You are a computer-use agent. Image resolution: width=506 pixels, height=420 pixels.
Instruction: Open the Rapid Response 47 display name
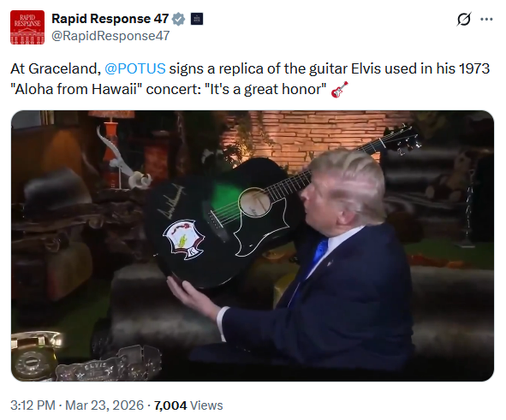click(x=110, y=19)
